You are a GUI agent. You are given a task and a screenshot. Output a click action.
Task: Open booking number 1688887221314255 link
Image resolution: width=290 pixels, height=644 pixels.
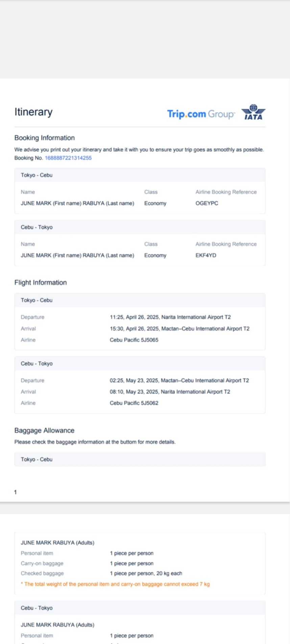point(68,158)
